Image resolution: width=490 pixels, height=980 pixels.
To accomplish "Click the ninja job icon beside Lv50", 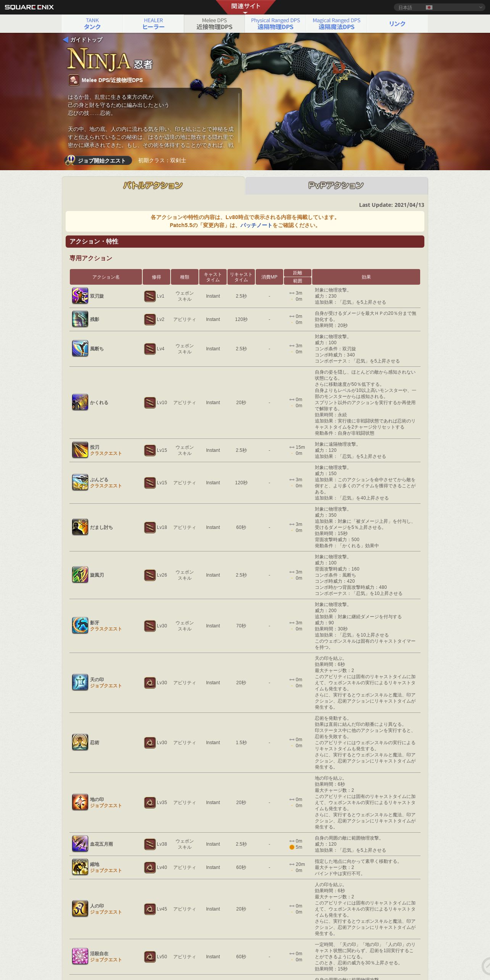I will pos(150,957).
